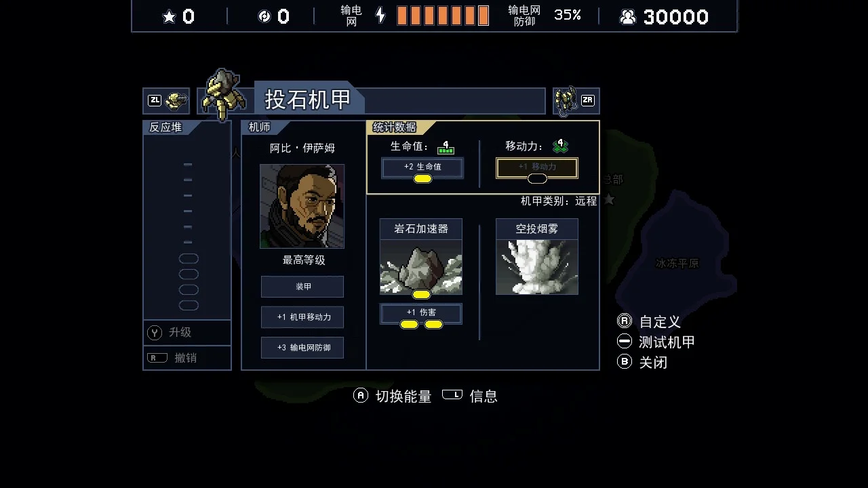Select the +1 移动力 upgrade box
Screen dimensions: 868x488
coord(537,167)
